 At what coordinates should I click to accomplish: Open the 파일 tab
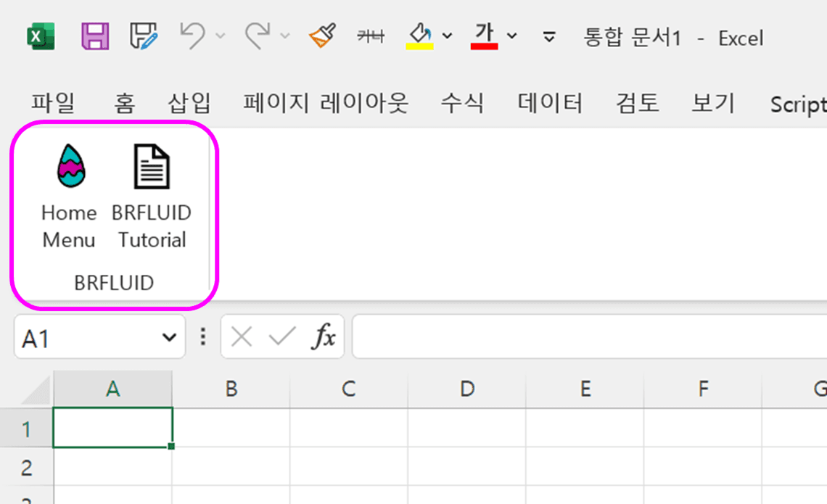53,103
